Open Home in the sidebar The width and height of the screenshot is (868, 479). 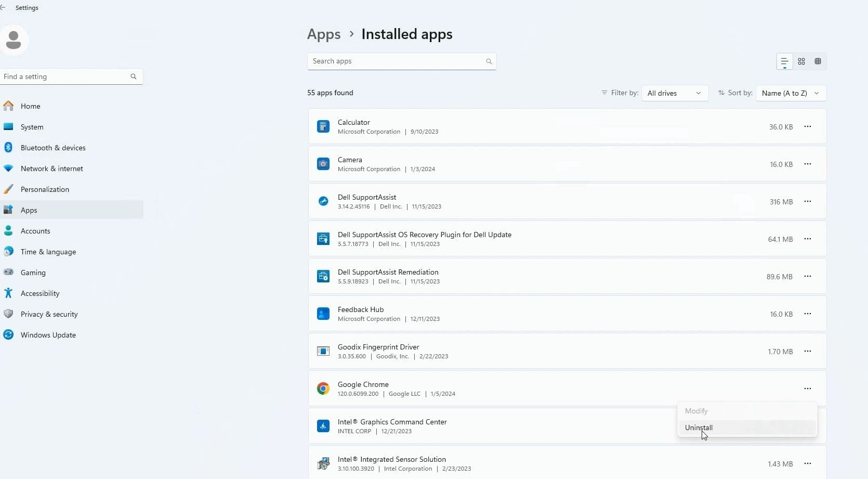tap(71, 106)
